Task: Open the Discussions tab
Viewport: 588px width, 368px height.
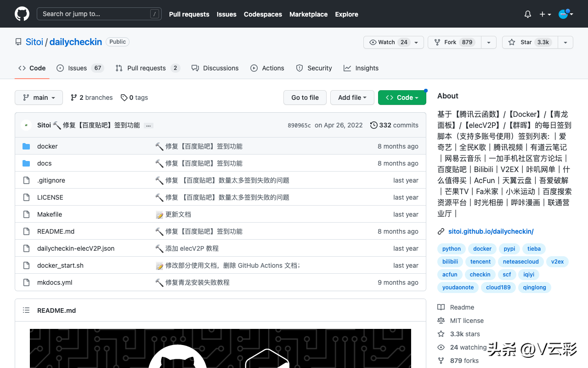Action: coord(215,68)
